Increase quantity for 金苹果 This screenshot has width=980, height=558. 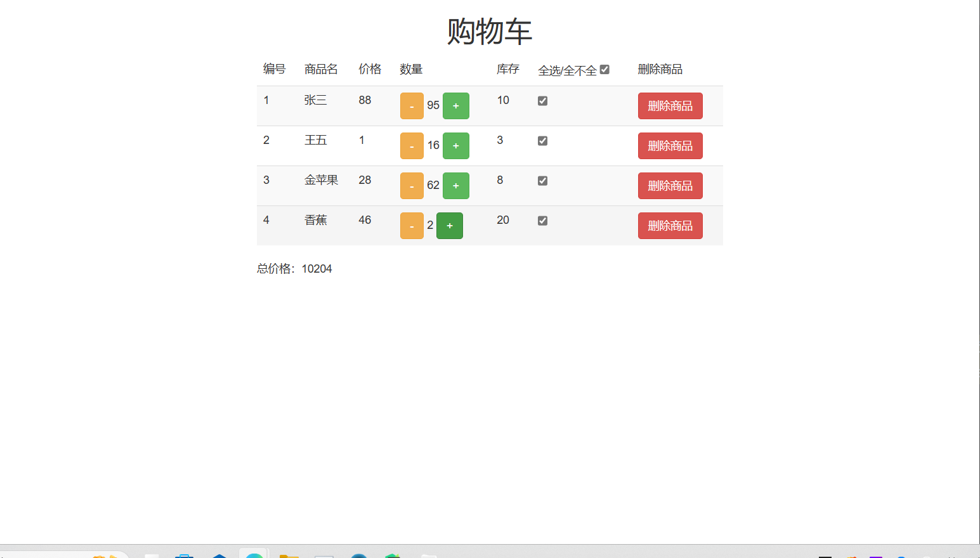(455, 186)
